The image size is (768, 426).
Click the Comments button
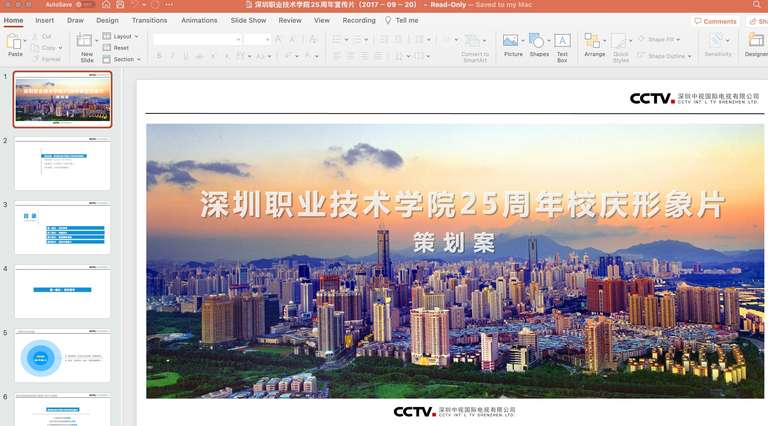coord(715,21)
